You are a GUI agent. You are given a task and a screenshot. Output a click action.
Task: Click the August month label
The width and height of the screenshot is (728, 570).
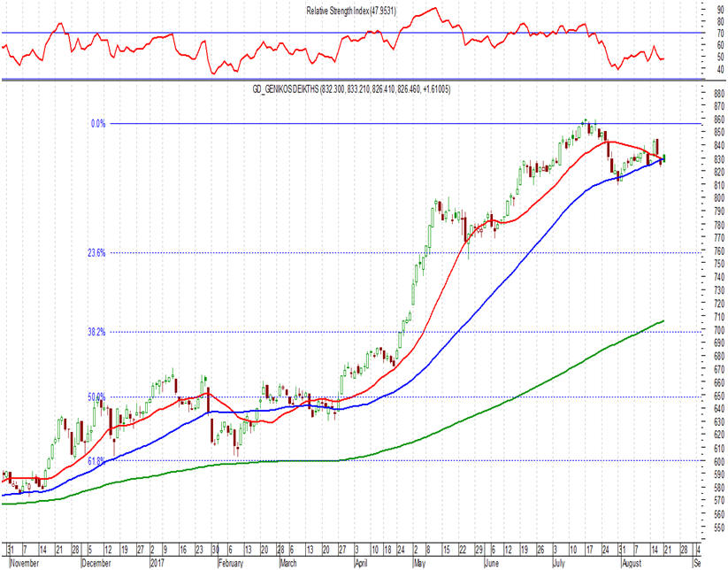pyautogui.click(x=632, y=563)
